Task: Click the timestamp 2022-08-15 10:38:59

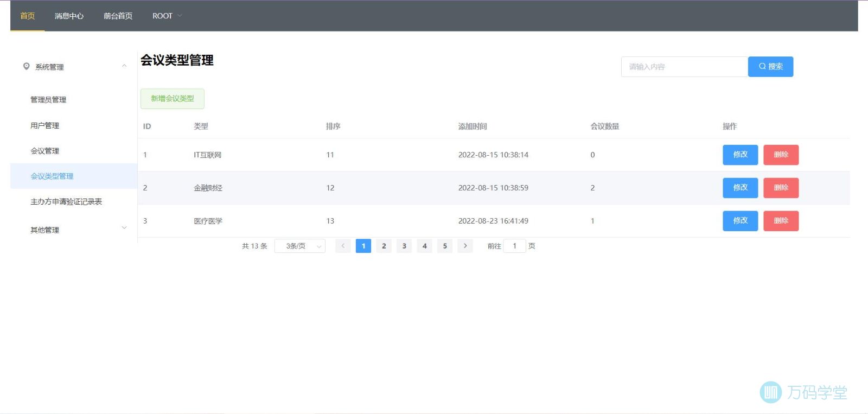Action: [493, 188]
